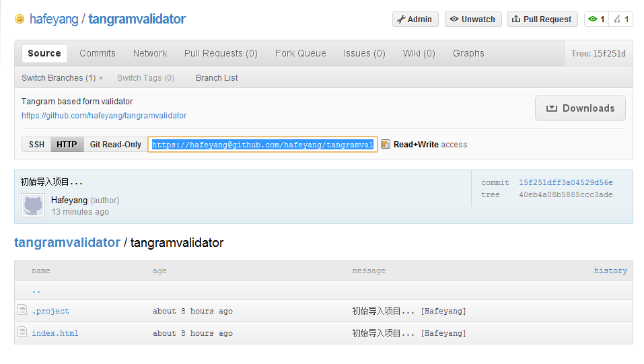644x364 pixels.
Task: Expand Switch Branches (1) dropdown
Action: coord(62,77)
